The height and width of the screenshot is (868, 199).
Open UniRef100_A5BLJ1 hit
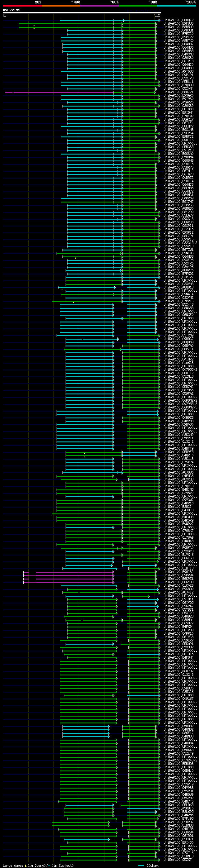pyautogui.click(x=178, y=82)
